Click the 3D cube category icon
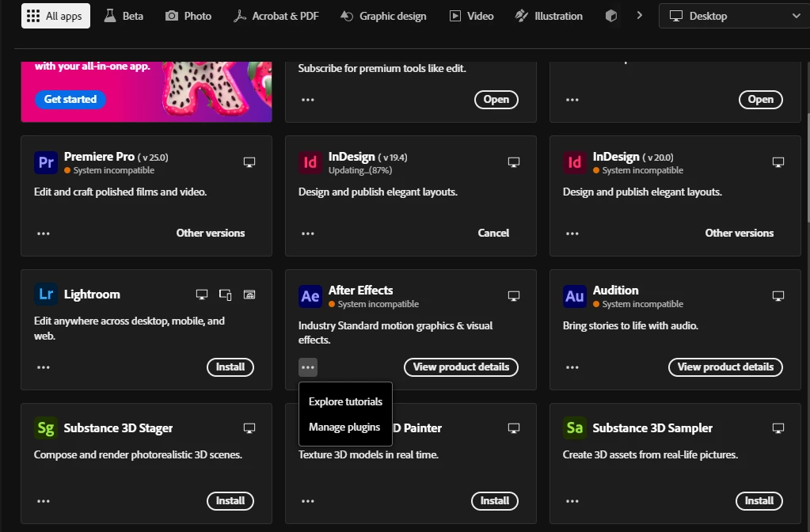 tap(611, 16)
